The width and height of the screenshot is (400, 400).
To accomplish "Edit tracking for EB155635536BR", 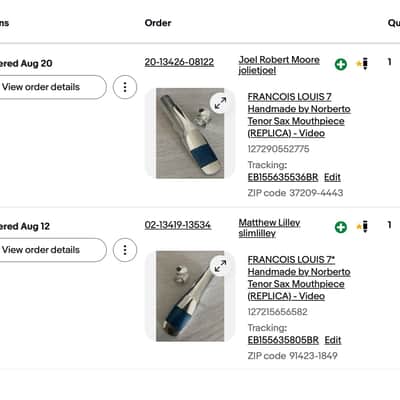I will coord(332,177).
